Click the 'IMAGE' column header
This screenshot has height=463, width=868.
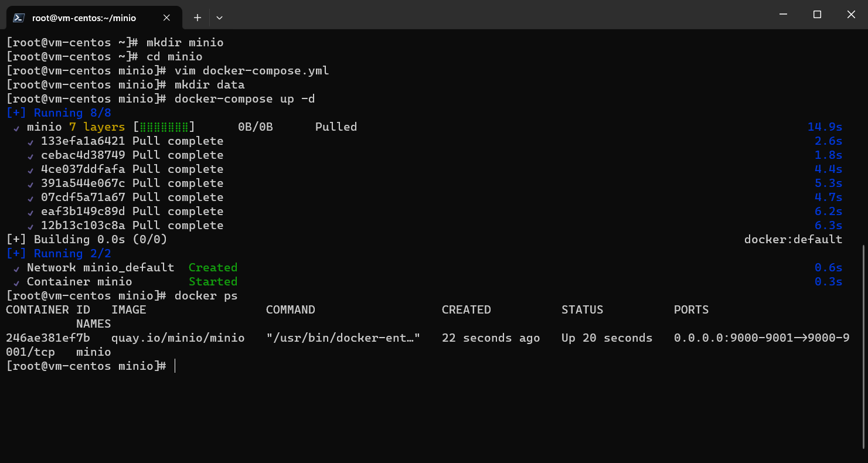129,310
